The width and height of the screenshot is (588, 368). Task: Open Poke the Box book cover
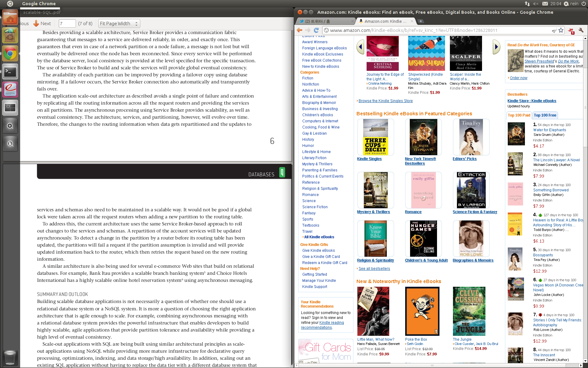pyautogui.click(x=422, y=311)
